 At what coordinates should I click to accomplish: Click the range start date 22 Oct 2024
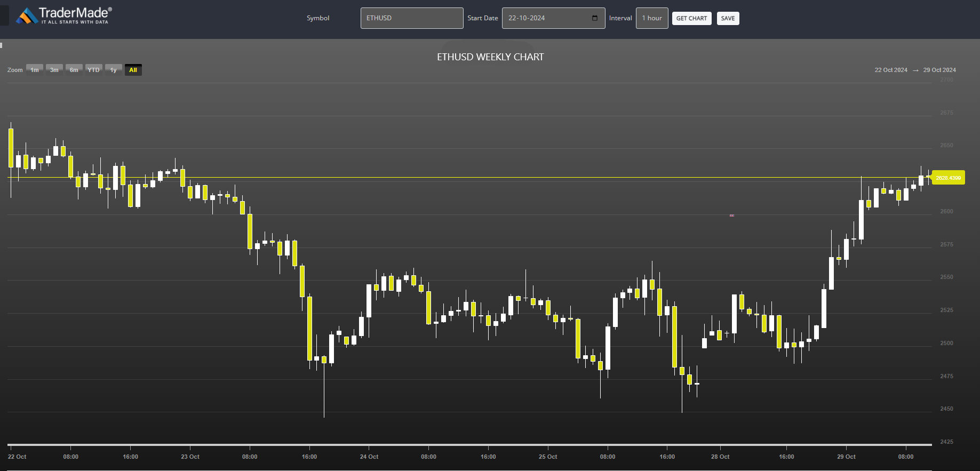tap(891, 70)
